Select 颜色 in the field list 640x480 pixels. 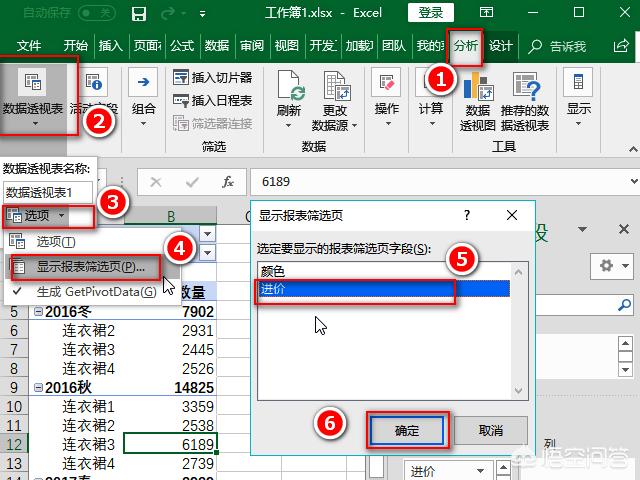click(x=383, y=271)
